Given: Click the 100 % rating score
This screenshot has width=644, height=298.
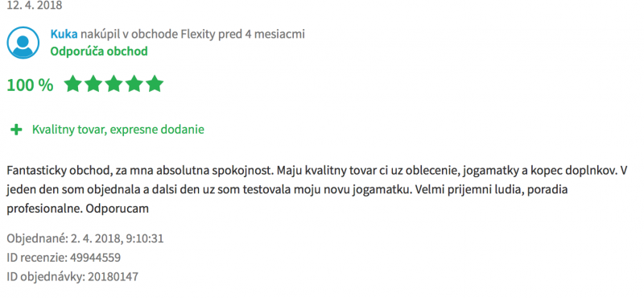Looking at the screenshot, I should pyautogui.click(x=30, y=85).
